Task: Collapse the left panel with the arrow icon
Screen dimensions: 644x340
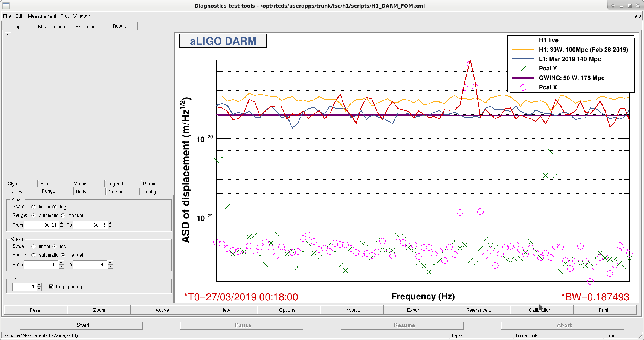Action: click(8, 35)
